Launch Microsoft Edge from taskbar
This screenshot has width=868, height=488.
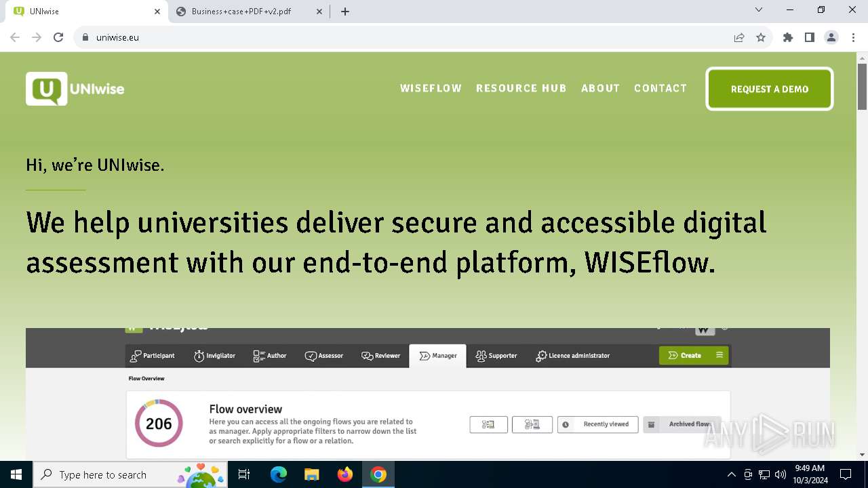[279, 474]
